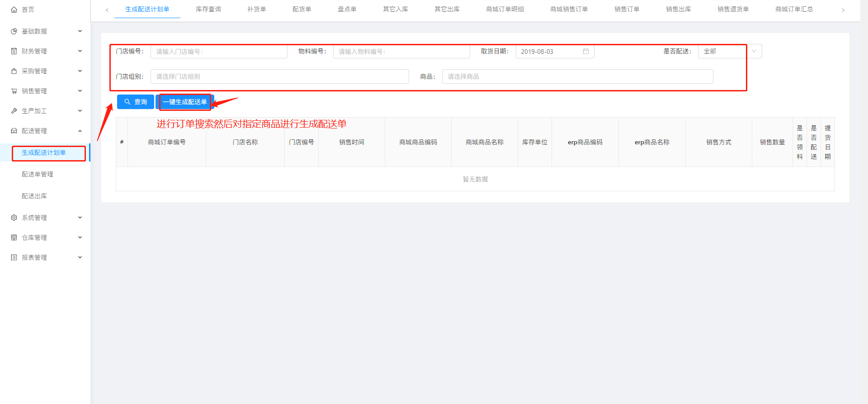Click the 商城订单编号 column header
Image resolution: width=868 pixels, height=404 pixels.
pos(167,142)
